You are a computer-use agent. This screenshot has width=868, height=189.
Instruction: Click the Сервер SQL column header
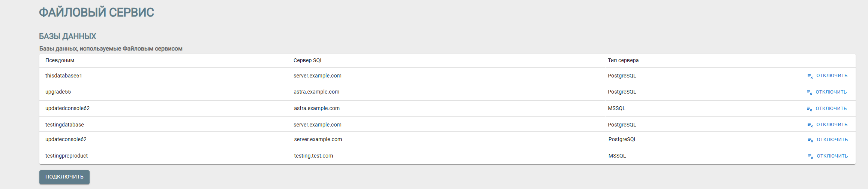click(308, 61)
